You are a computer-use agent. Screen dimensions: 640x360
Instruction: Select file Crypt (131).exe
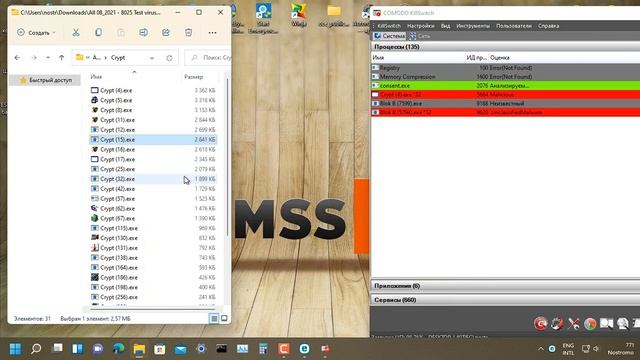click(153, 248)
